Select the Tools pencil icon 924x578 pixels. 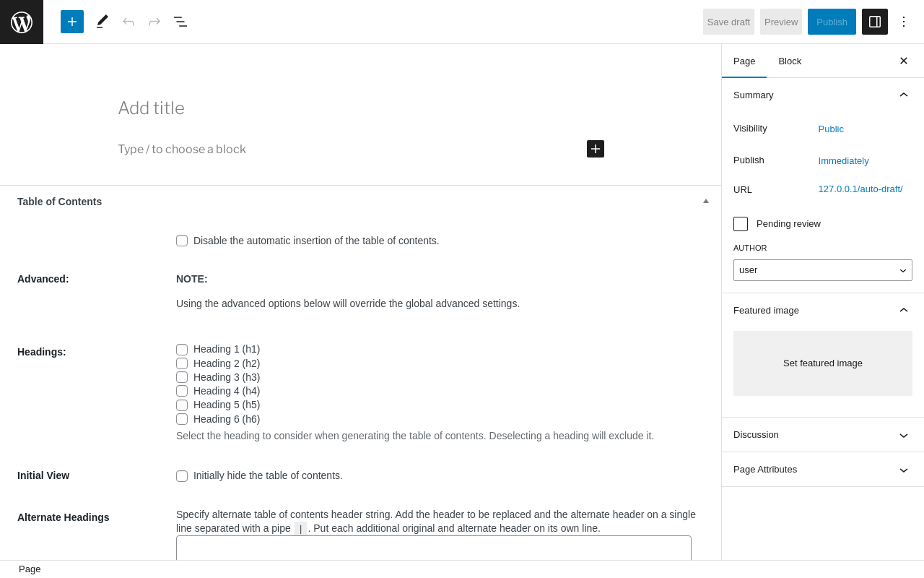click(x=103, y=22)
